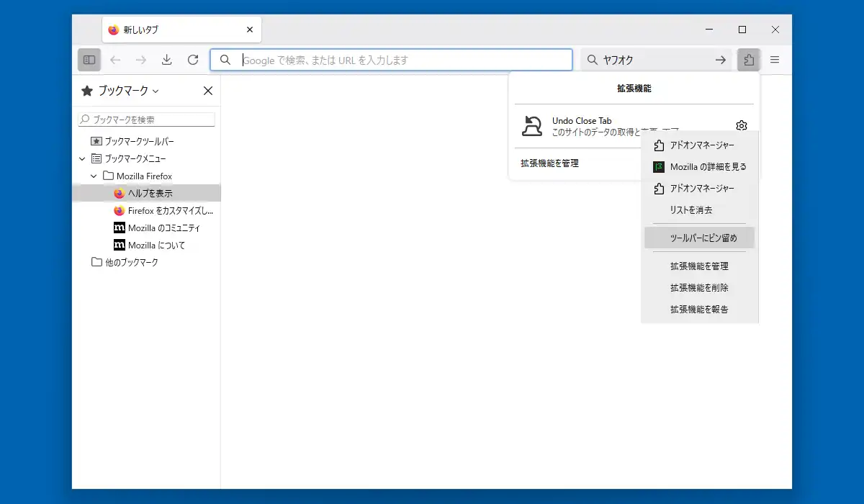Maximize the Firefox window
Viewport: 864px width, 504px height.
(742, 30)
